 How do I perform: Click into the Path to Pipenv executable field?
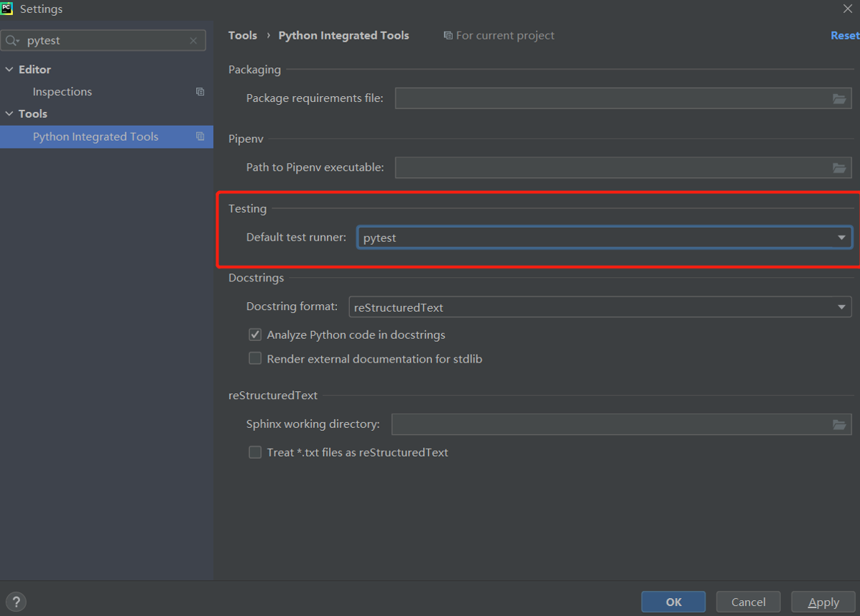tap(623, 168)
